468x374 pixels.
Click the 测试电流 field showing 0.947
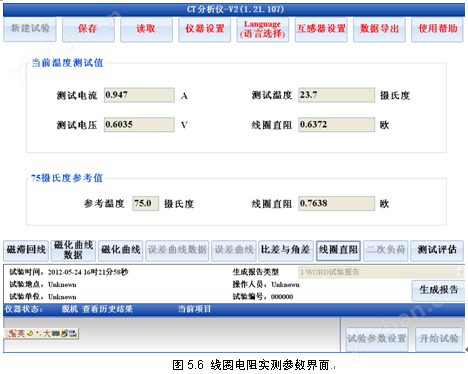tap(139, 95)
